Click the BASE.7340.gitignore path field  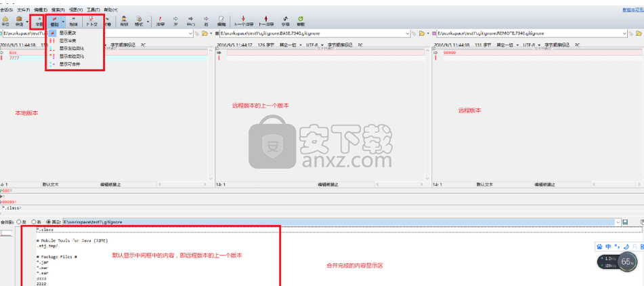click(314, 33)
